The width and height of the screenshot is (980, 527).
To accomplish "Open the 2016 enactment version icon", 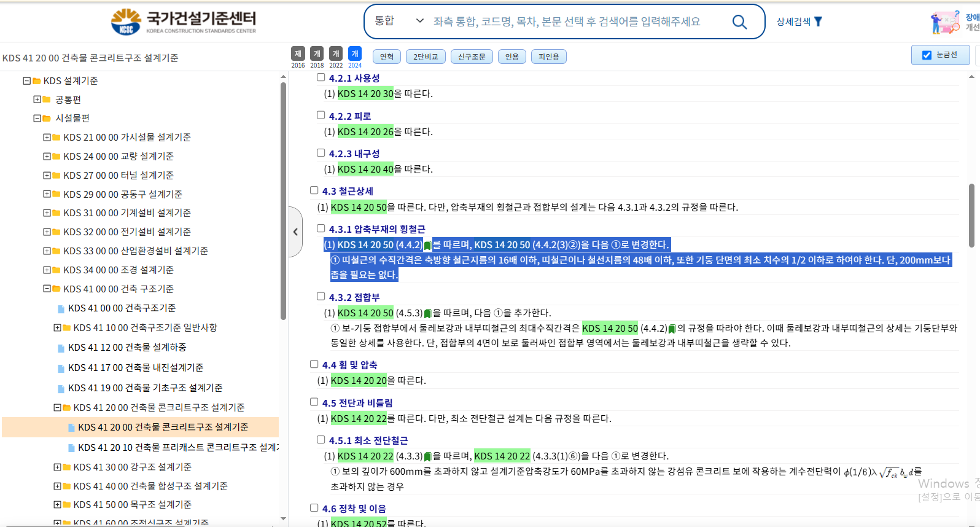I will coord(298,54).
